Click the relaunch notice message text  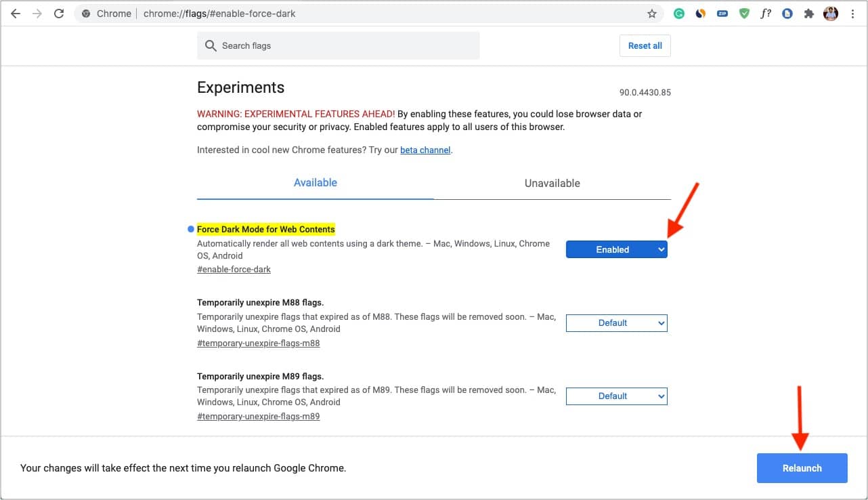(183, 467)
